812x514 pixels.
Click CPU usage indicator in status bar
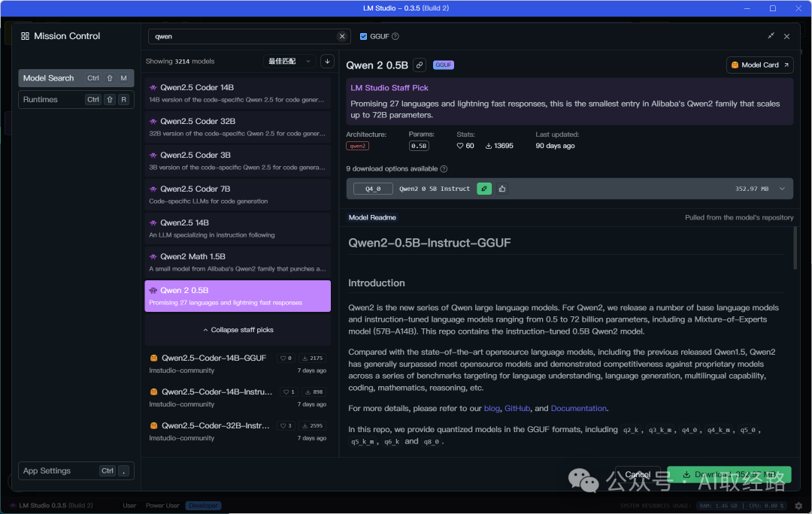pos(765,506)
